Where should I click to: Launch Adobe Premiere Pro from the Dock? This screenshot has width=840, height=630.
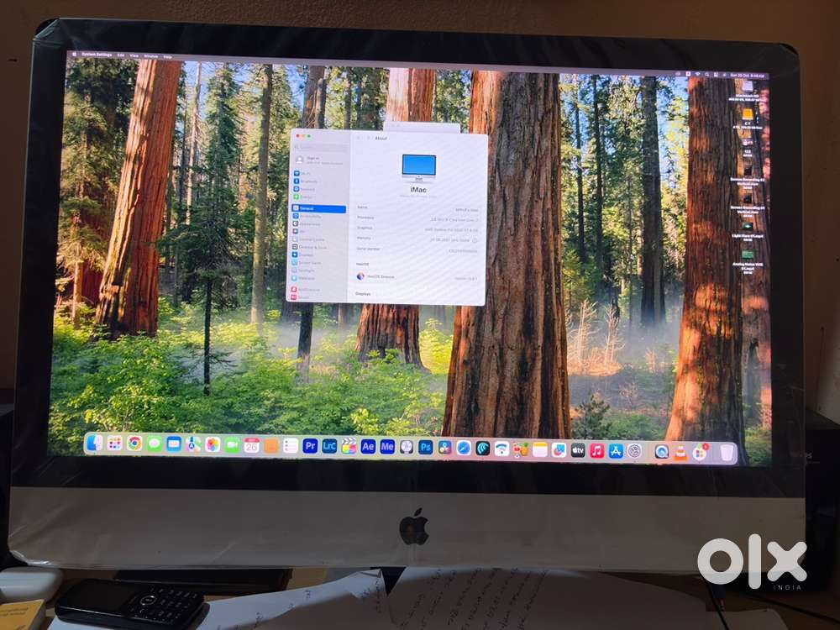pos(310,446)
